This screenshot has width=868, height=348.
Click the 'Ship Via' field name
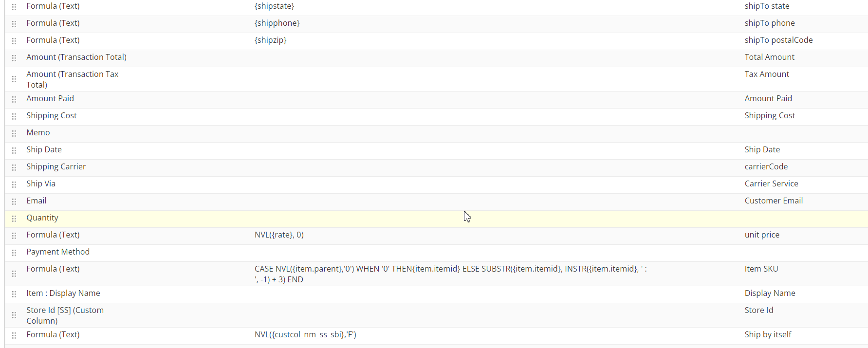click(x=41, y=184)
